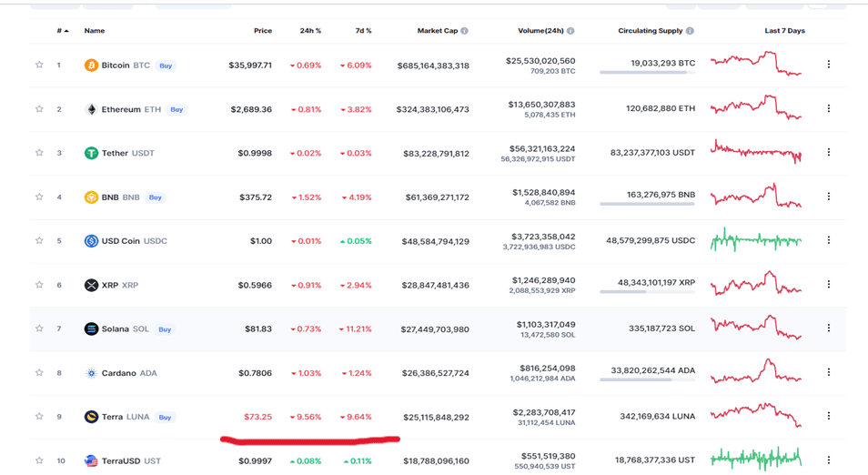
Task: Click the Buy button next to Terra
Action: point(165,418)
